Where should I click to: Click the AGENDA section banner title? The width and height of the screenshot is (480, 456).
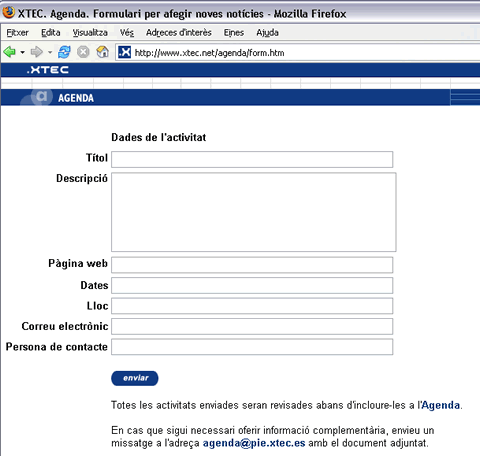76,98
